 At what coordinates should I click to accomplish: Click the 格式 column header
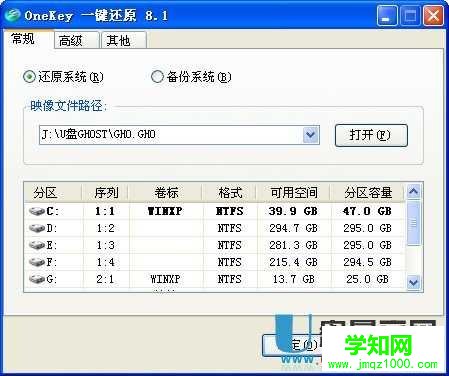[x=230, y=193]
